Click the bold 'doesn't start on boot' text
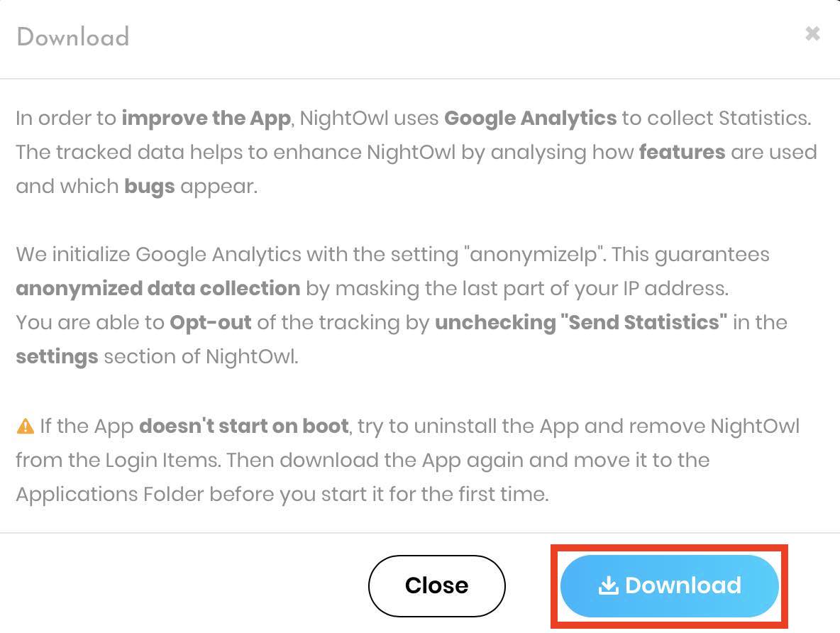The height and width of the screenshot is (633, 840). (244, 426)
